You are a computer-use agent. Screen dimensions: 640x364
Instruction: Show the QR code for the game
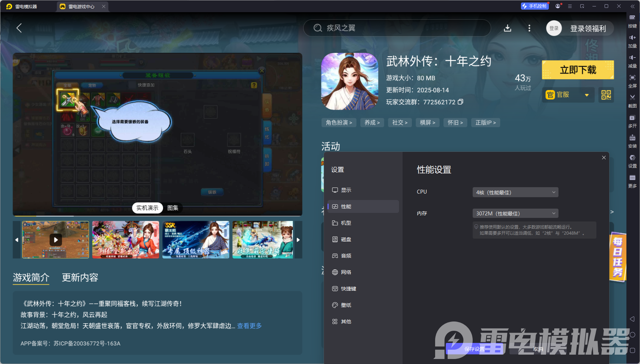point(606,95)
